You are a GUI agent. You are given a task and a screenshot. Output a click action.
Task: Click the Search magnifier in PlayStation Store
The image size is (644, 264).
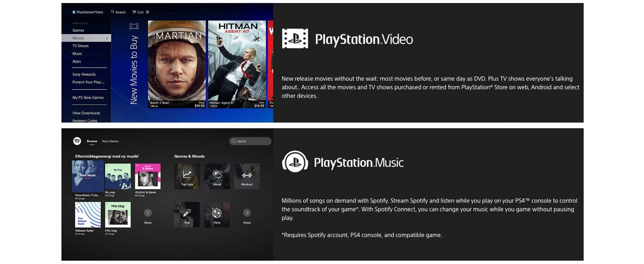[x=113, y=12]
